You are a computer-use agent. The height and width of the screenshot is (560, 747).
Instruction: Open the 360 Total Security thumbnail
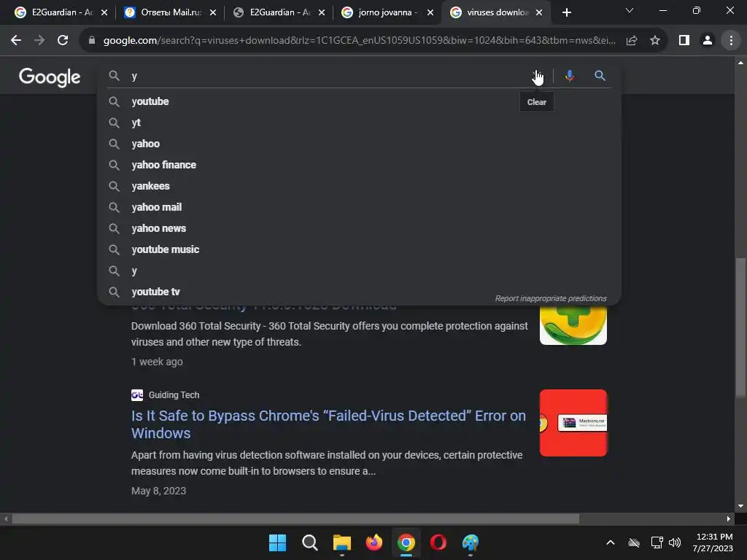tap(573, 324)
